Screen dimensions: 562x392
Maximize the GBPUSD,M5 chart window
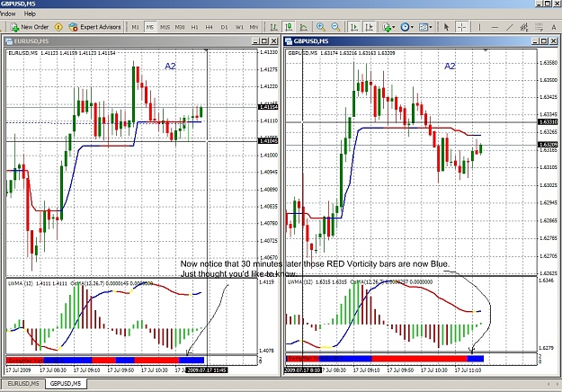[x=544, y=41]
